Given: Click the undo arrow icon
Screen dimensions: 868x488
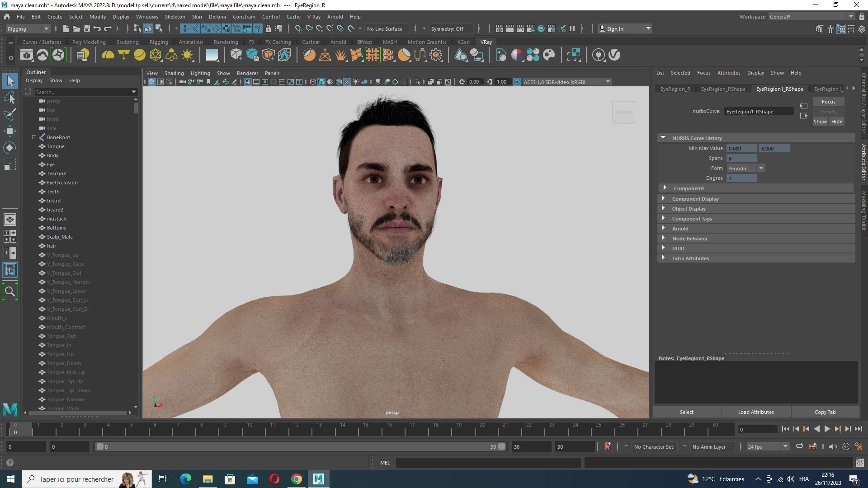Looking at the screenshot, I should 97,29.
